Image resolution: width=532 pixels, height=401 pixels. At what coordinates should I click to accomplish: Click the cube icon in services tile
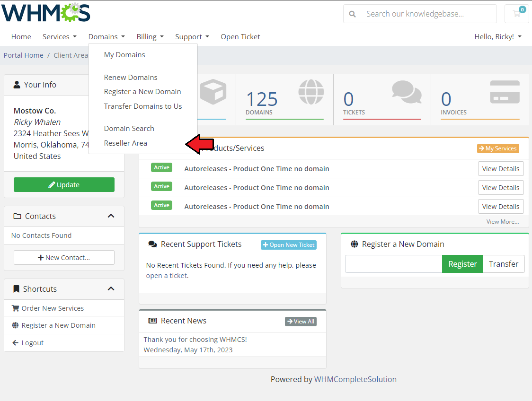tap(213, 92)
